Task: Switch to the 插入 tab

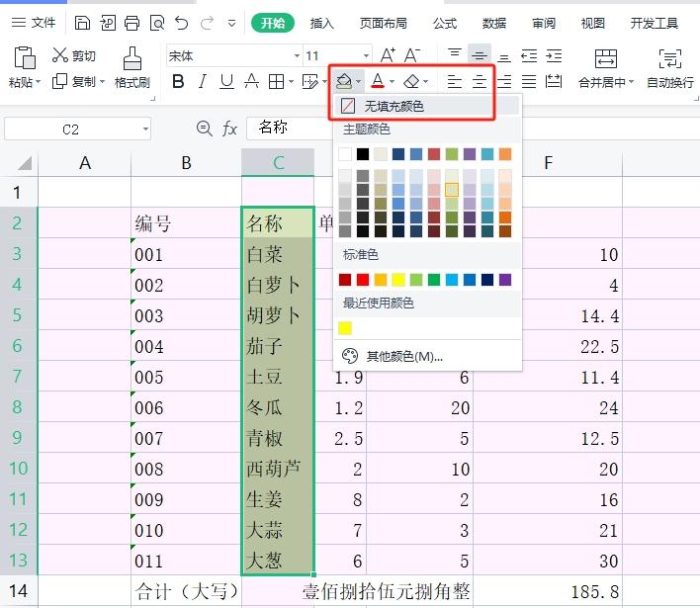Action: pyautogui.click(x=322, y=23)
